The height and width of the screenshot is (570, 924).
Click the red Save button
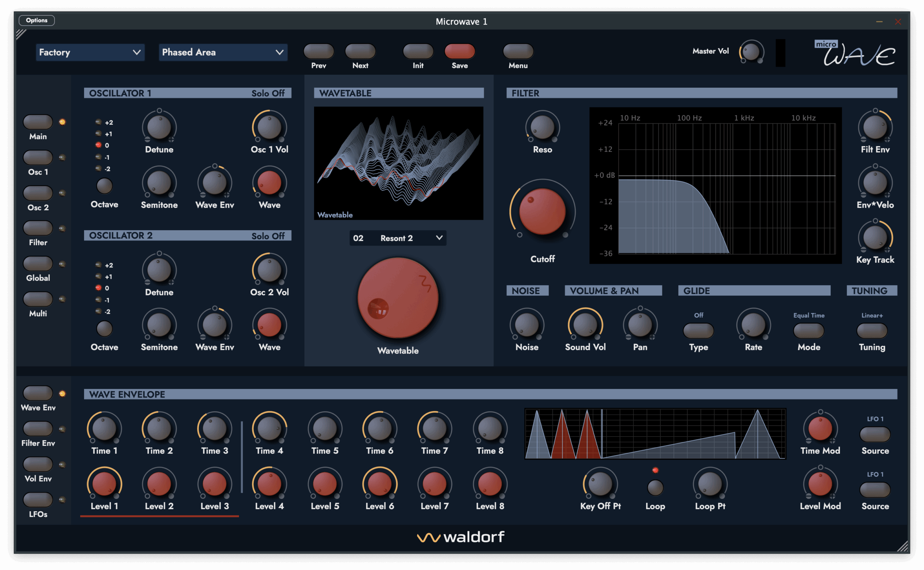tap(460, 51)
